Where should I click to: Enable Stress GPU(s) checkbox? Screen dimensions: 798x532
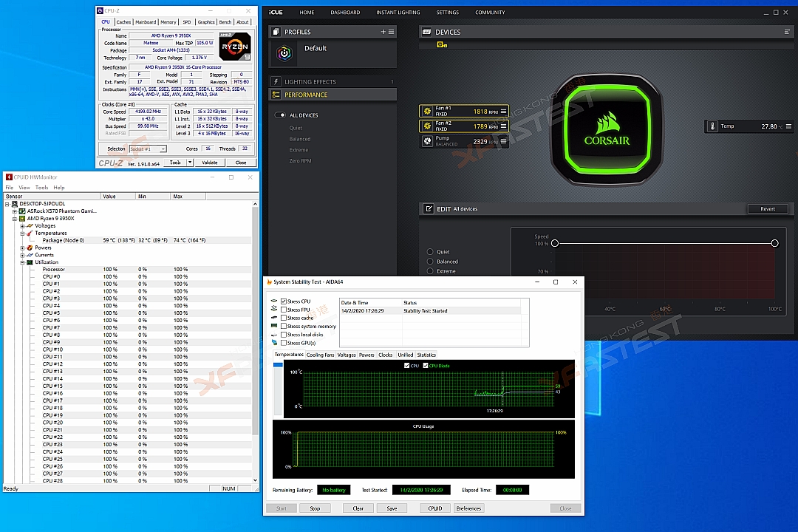coord(284,343)
